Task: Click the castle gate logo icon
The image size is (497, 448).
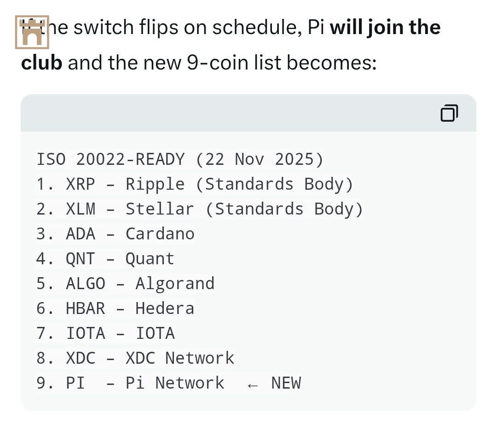Action: 32,32
